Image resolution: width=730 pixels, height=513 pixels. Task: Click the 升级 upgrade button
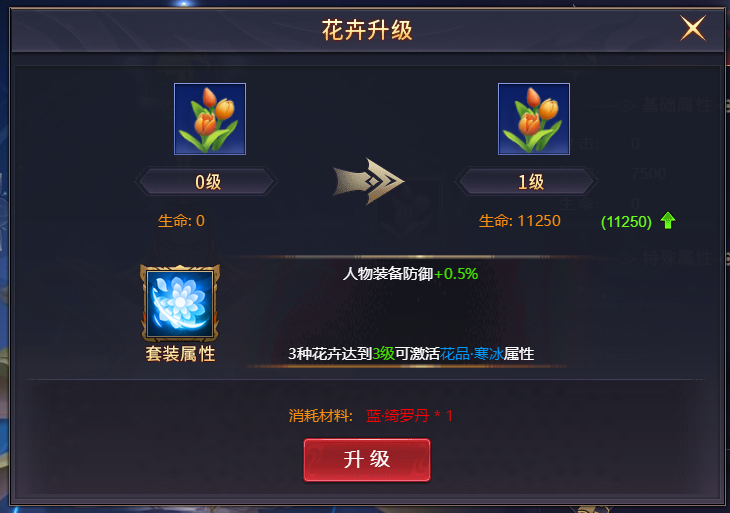(367, 459)
